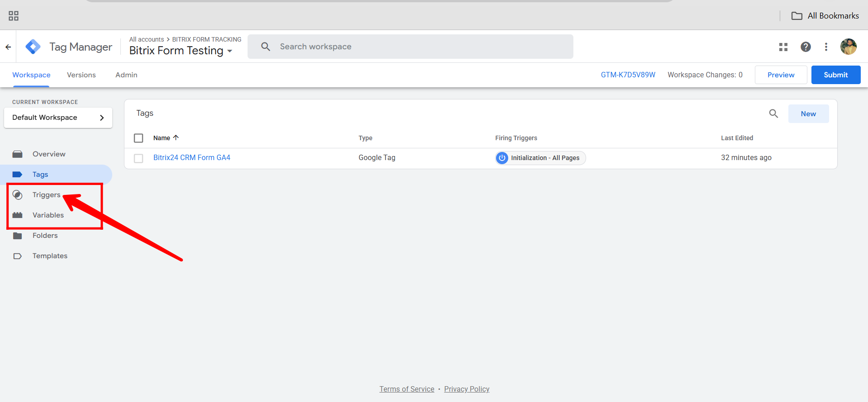The width and height of the screenshot is (868, 402).
Task: Open the Default Workspace selector
Action: point(58,118)
